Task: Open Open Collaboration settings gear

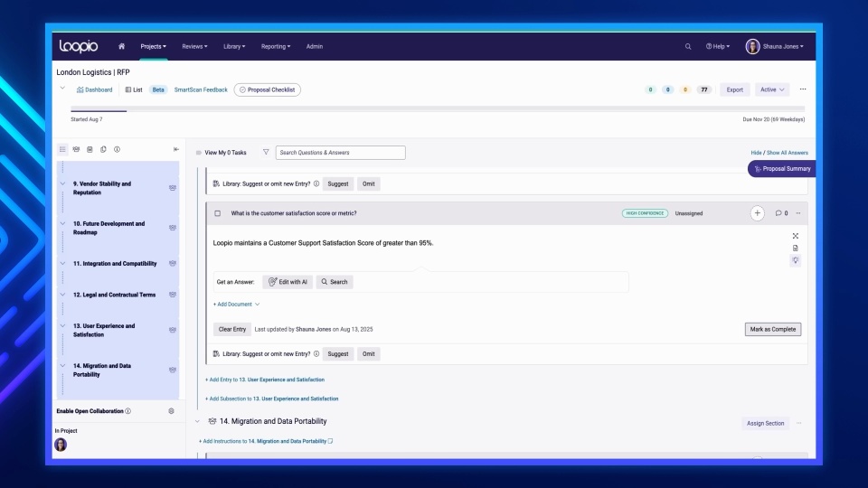Action: click(x=171, y=411)
